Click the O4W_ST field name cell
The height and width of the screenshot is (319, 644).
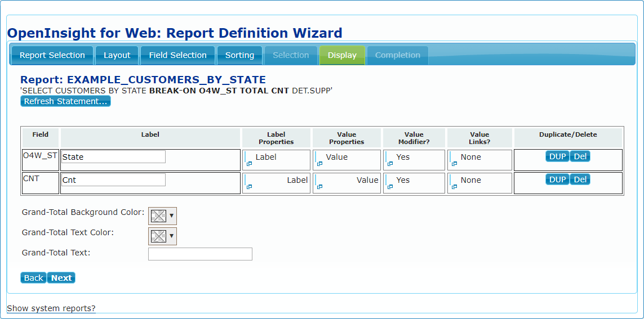click(x=40, y=160)
